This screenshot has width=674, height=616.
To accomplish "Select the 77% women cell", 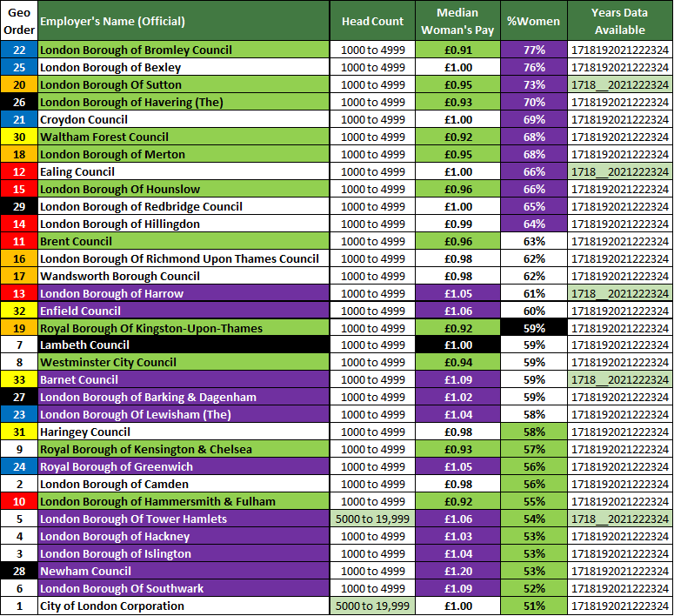I will pyautogui.click(x=534, y=50).
